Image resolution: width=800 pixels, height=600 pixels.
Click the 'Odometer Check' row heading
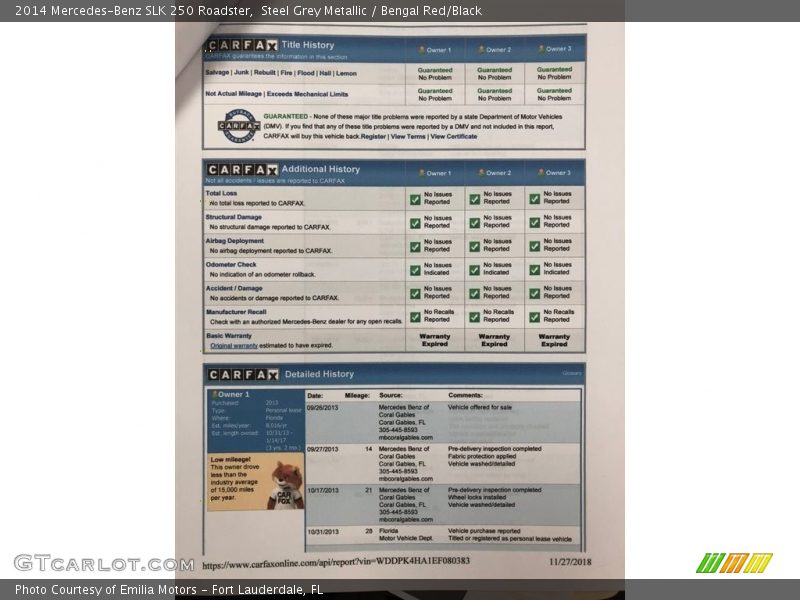click(x=231, y=264)
